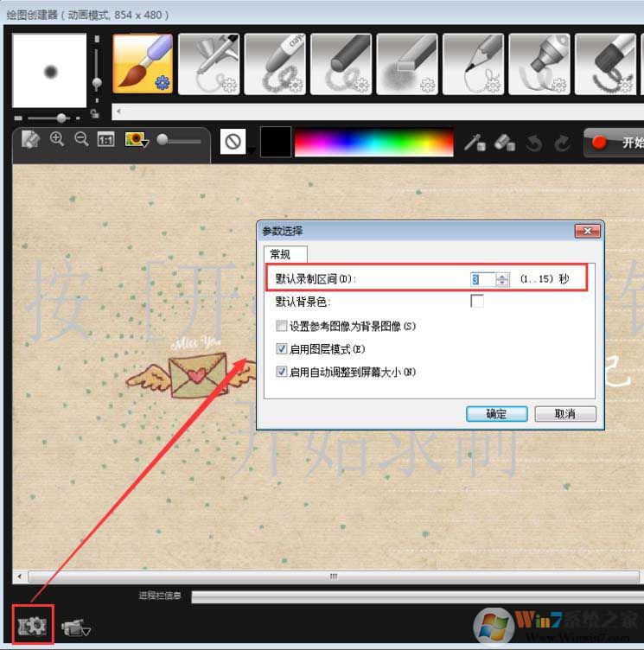Disable 启用图层模式 checkbox
The image size is (644, 650).
click(x=282, y=348)
